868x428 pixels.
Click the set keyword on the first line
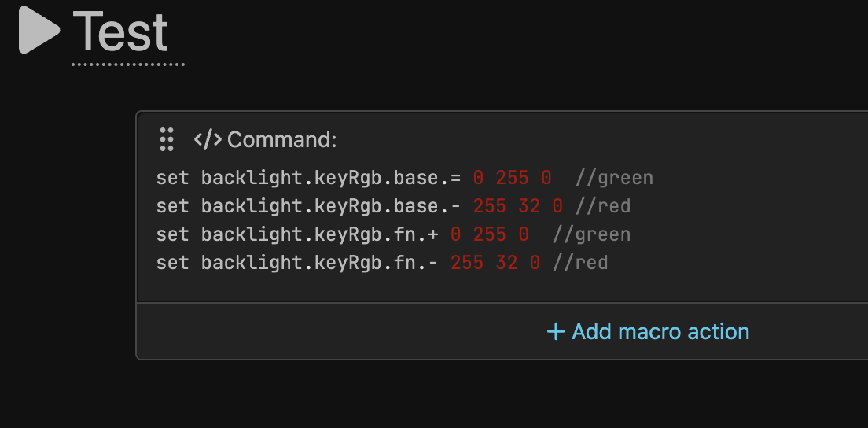[x=172, y=178]
